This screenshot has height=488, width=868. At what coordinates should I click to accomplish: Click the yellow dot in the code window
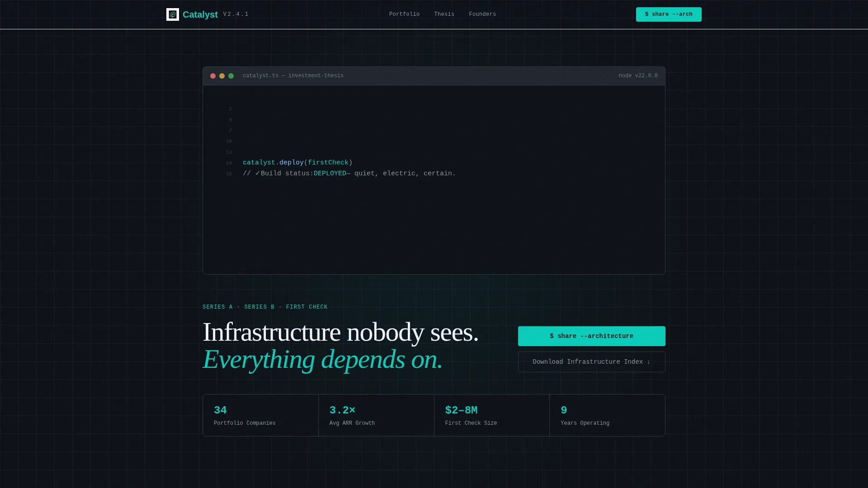tap(222, 76)
